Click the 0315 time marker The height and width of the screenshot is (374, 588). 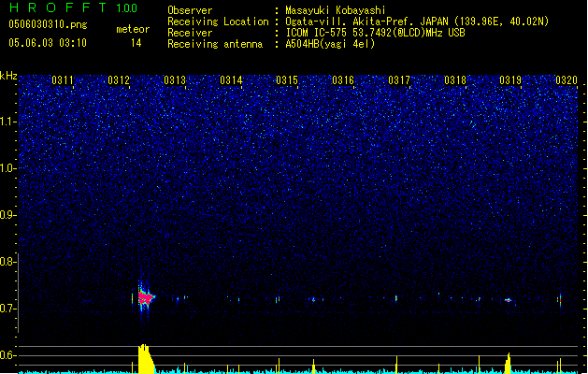tap(287, 80)
